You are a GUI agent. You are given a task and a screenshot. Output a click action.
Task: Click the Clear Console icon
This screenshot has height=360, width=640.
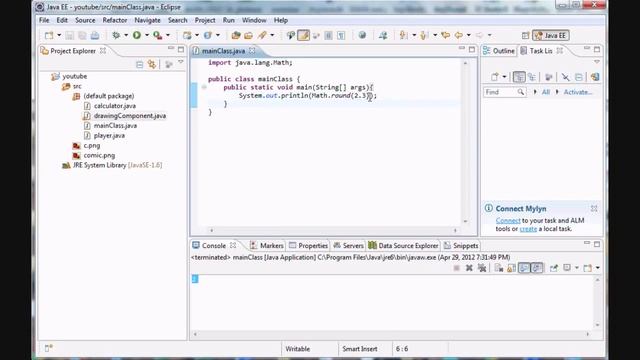499,268
